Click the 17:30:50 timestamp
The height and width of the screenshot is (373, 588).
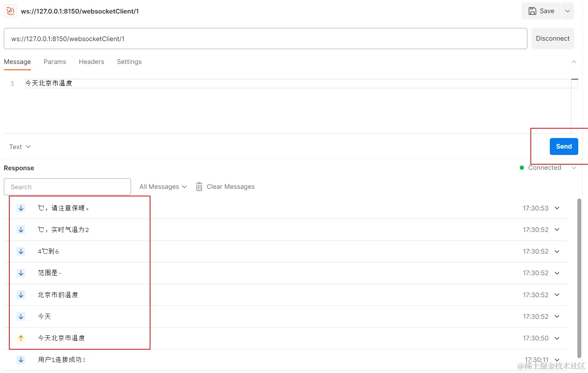click(535, 338)
